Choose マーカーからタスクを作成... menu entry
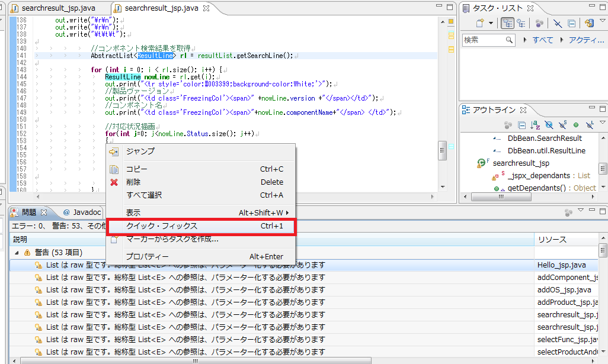608x364 pixels. pos(200,239)
